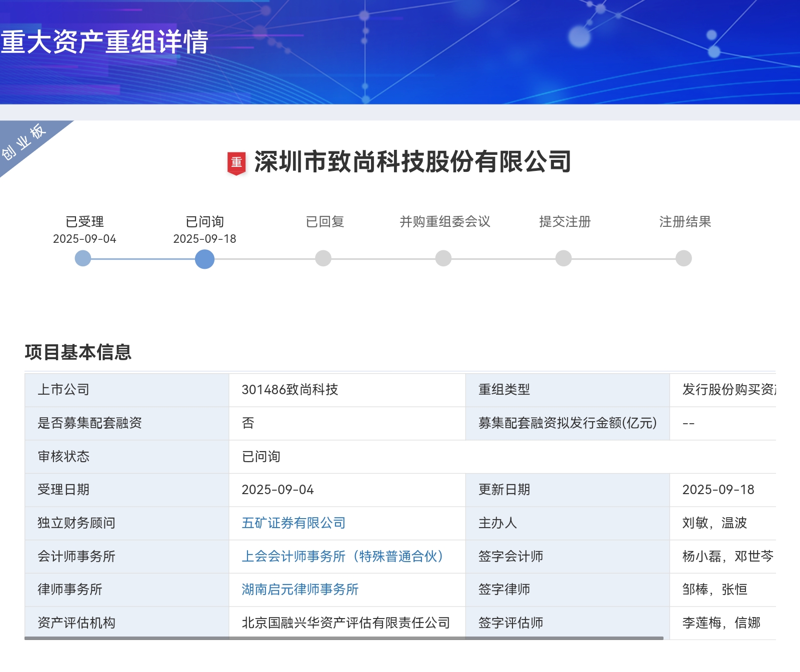
Task: Click the 重组类型 label cell
Action: (x=567, y=390)
